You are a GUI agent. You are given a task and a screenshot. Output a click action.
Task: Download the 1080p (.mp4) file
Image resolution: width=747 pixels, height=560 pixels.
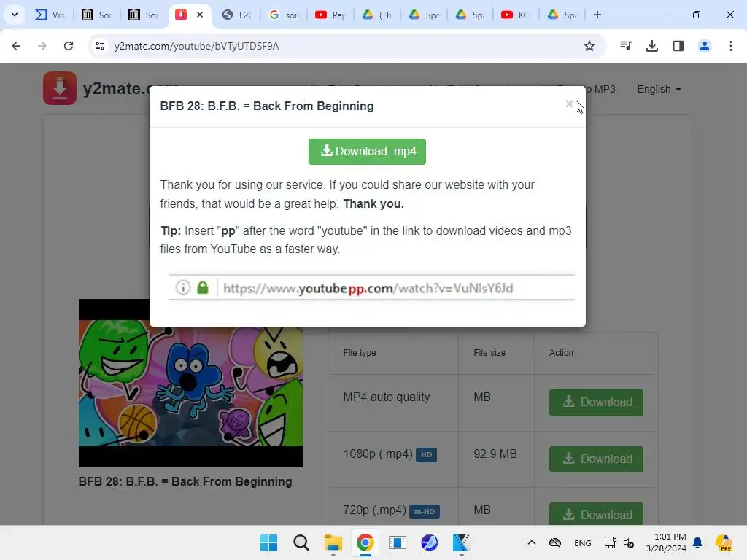pyautogui.click(x=596, y=459)
